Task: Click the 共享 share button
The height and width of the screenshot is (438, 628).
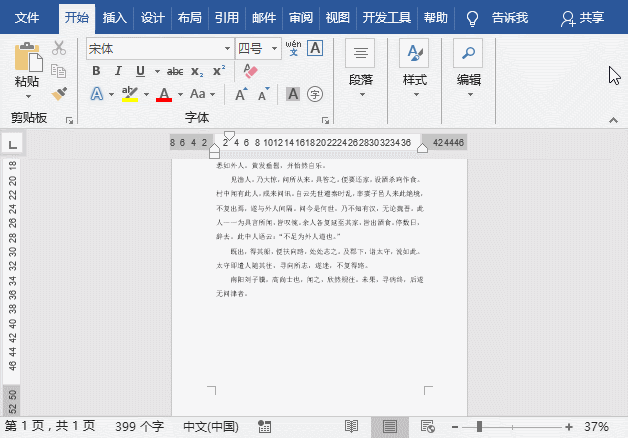Action: click(582, 18)
